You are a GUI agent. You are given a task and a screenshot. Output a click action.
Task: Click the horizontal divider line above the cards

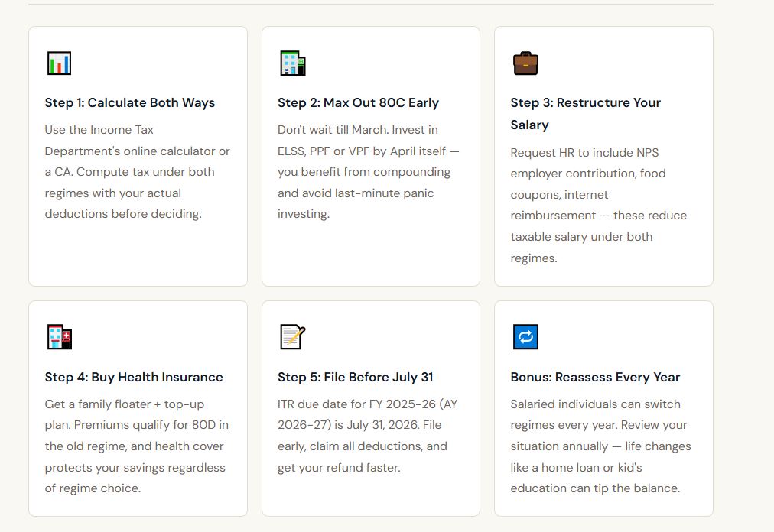click(x=371, y=5)
